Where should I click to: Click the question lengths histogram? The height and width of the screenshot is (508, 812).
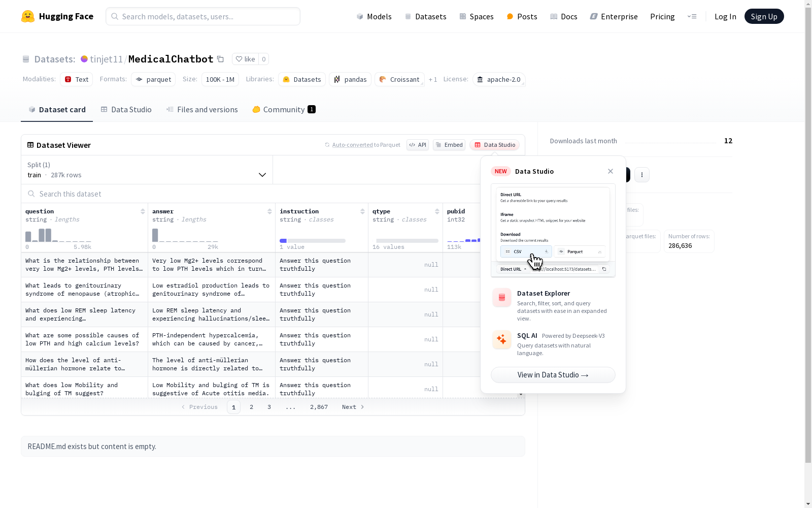[58, 235]
